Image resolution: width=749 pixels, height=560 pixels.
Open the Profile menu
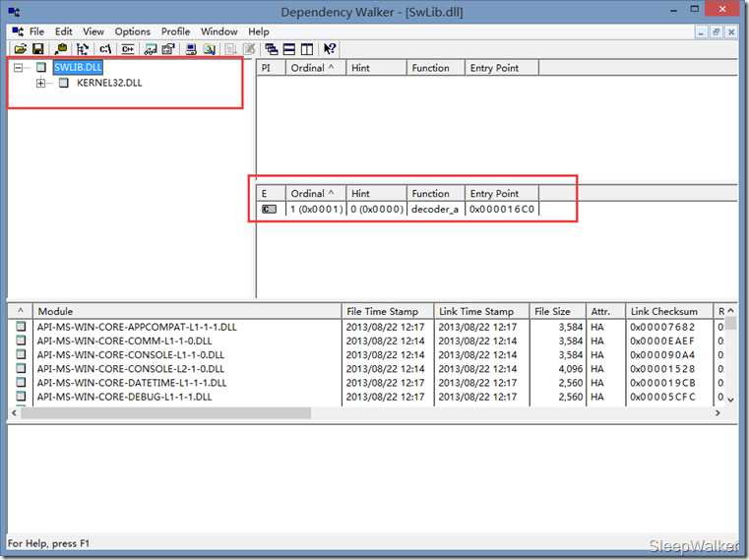[175, 31]
